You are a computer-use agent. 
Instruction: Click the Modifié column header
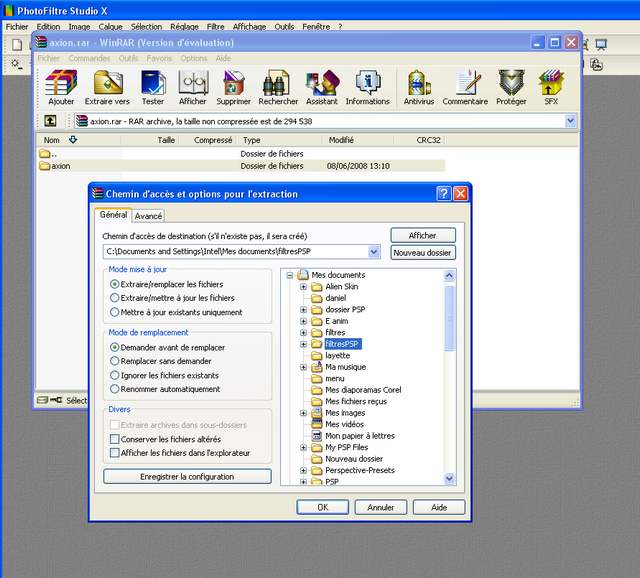[x=358, y=140]
